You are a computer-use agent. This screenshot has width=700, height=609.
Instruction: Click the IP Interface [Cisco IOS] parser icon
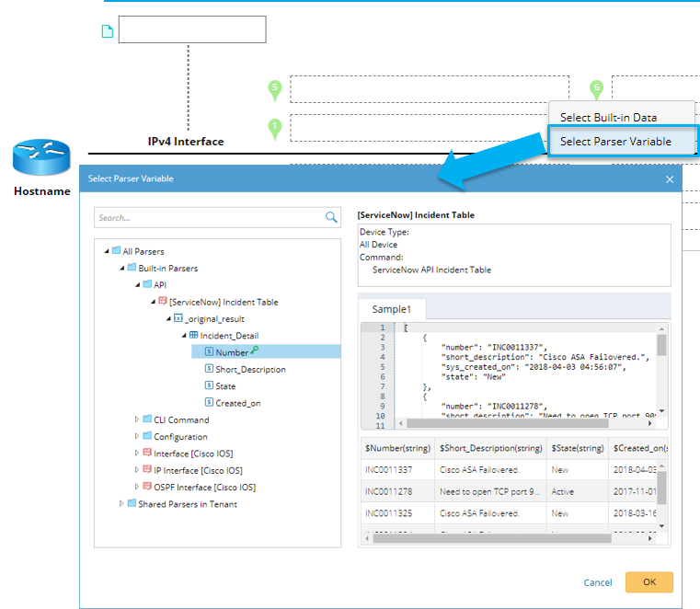[147, 470]
